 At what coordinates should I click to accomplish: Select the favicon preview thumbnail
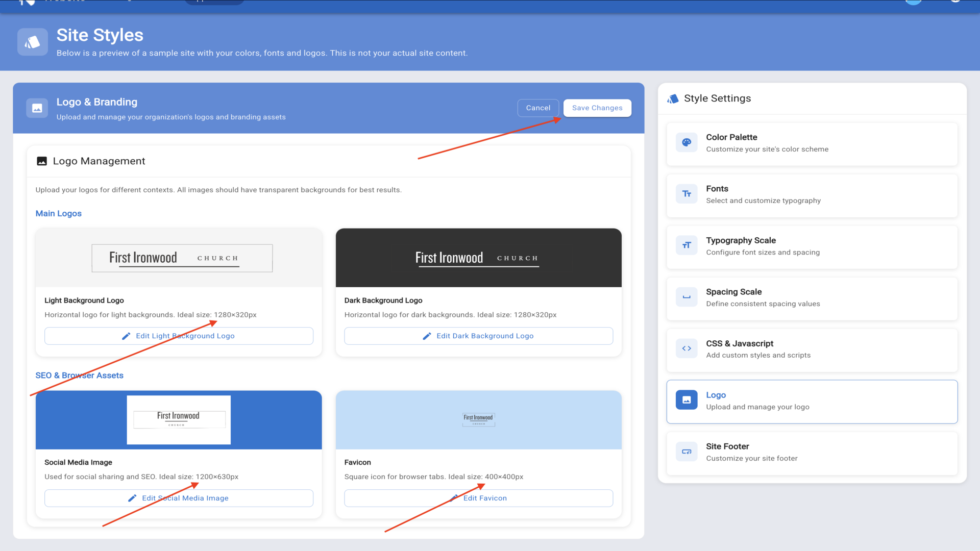(x=478, y=420)
